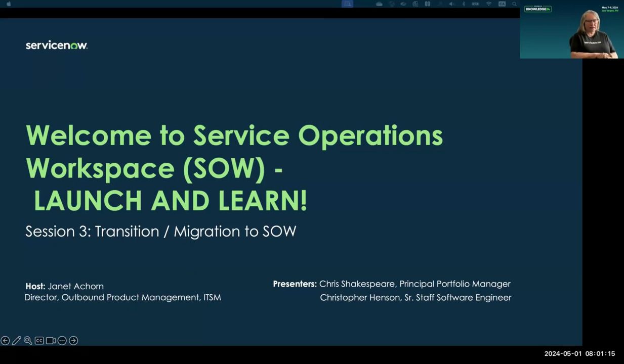Open the magnifier zoom tool
624x364 pixels.
click(28, 340)
